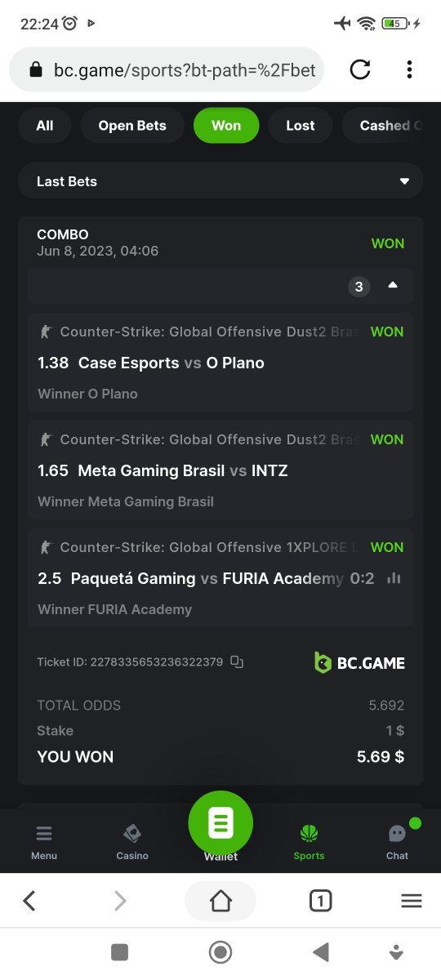Copy the Ticket ID with copy icon
This screenshot has width=441, height=980.
237,661
